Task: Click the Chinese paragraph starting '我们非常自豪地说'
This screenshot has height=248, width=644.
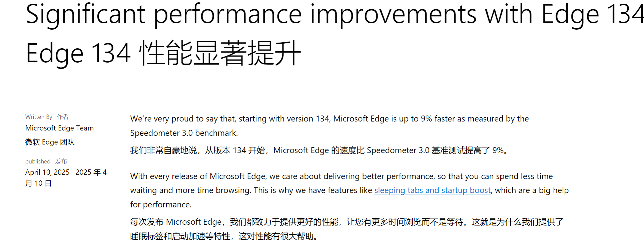Action: point(318,150)
